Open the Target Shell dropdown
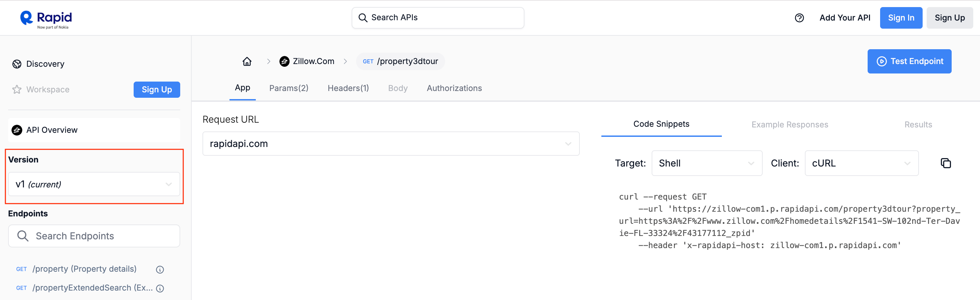The width and height of the screenshot is (980, 300). pyautogui.click(x=706, y=163)
